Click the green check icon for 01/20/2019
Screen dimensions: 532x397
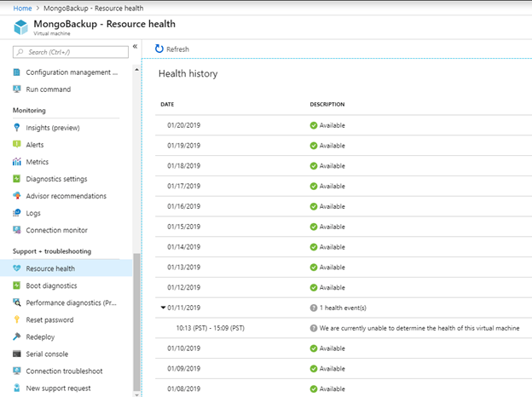pyautogui.click(x=314, y=125)
